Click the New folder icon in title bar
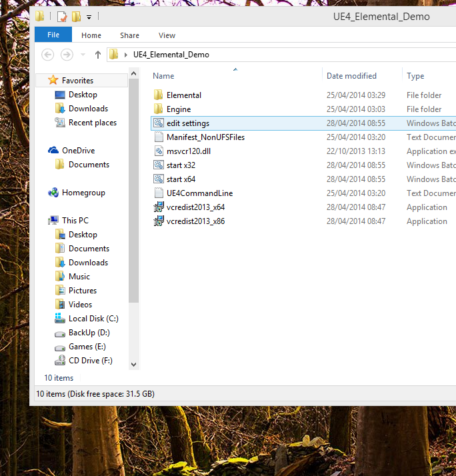This screenshot has width=456, height=476. [76, 17]
